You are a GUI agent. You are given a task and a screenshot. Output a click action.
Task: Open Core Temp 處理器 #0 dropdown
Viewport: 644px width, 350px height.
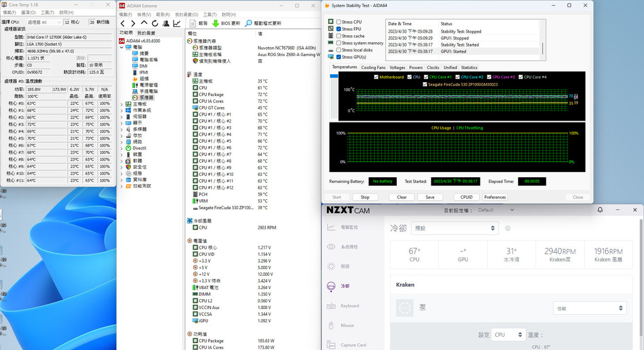pos(44,22)
